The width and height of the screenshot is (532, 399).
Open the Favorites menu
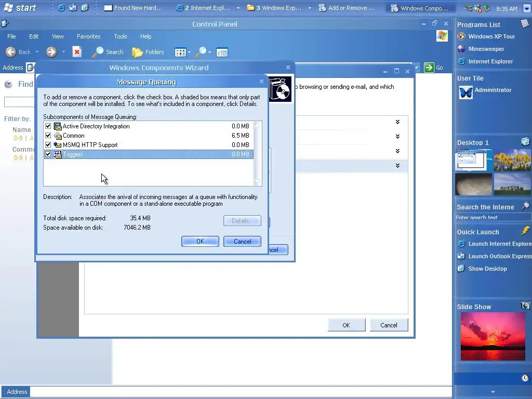click(x=88, y=36)
